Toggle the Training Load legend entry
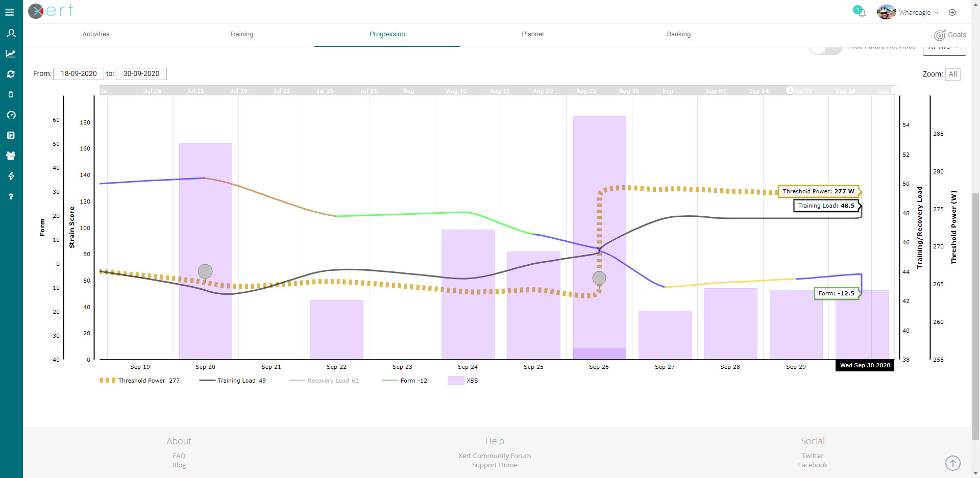Viewport: 980px width, 478px height. (232, 380)
